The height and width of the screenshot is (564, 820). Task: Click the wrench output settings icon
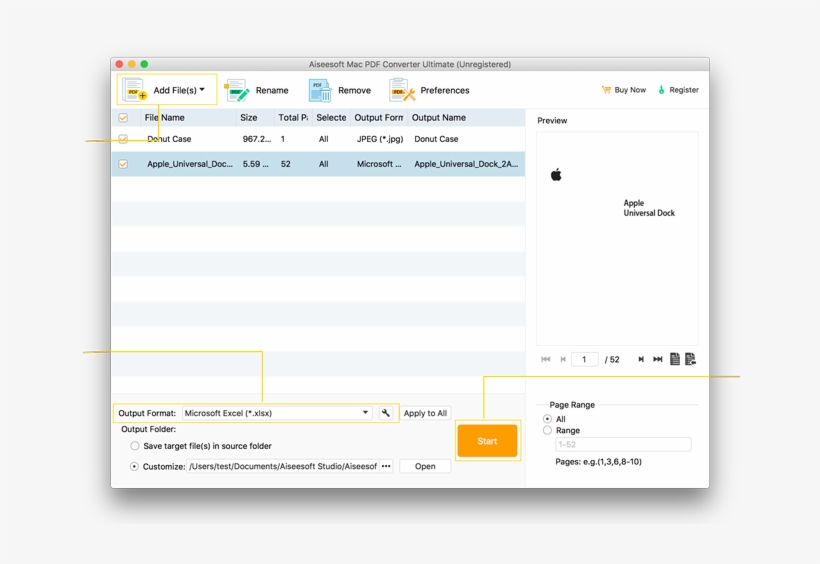385,413
